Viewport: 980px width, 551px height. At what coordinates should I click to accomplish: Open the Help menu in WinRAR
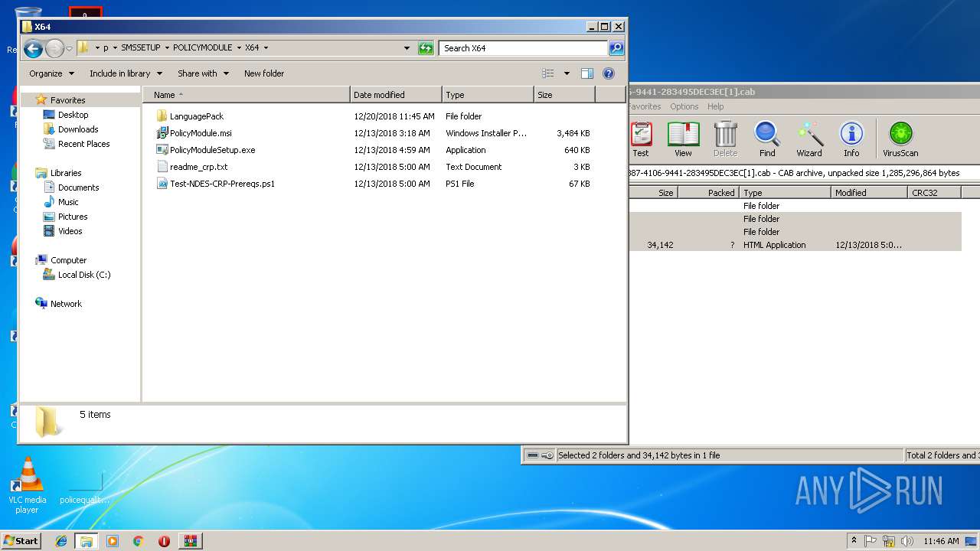[715, 106]
